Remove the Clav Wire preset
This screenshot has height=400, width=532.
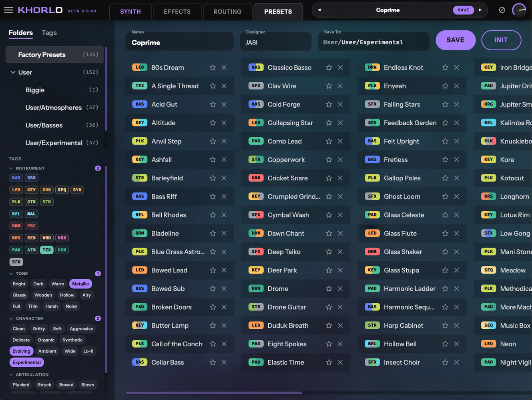click(340, 86)
